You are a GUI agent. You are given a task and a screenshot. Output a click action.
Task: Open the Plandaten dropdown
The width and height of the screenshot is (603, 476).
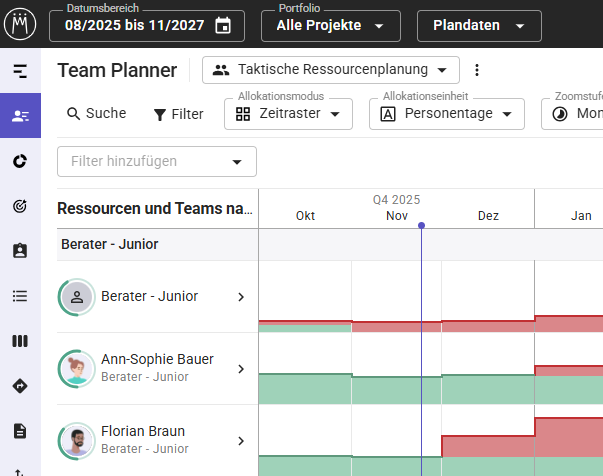pos(478,26)
